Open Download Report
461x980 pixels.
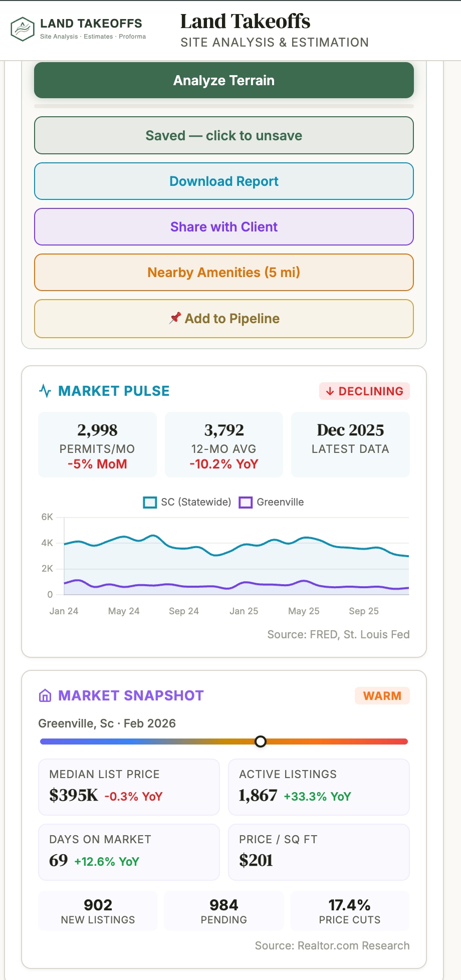click(223, 181)
